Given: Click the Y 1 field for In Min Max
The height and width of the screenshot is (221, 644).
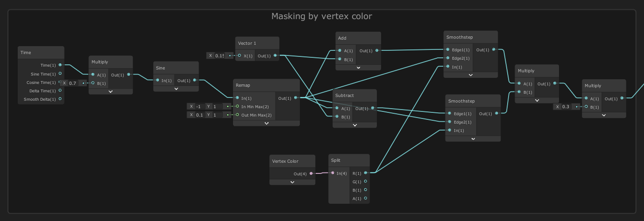Looking at the screenshot, I should coord(218,106).
